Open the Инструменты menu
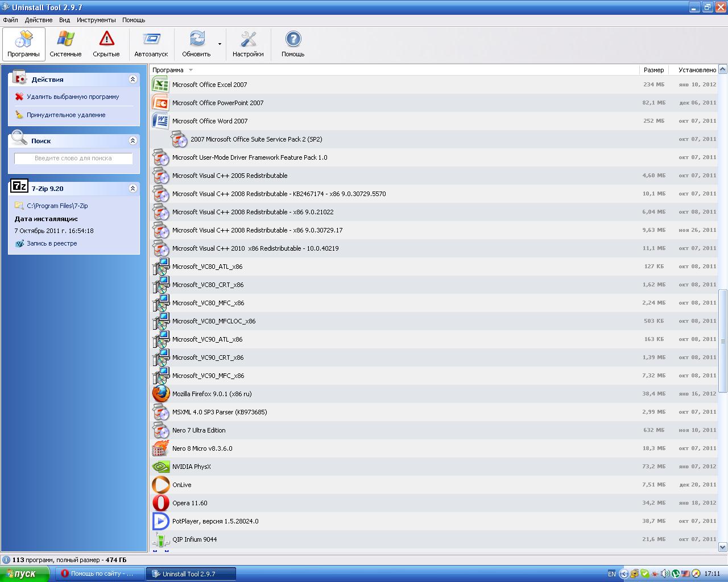The height and width of the screenshot is (582, 728). click(96, 20)
